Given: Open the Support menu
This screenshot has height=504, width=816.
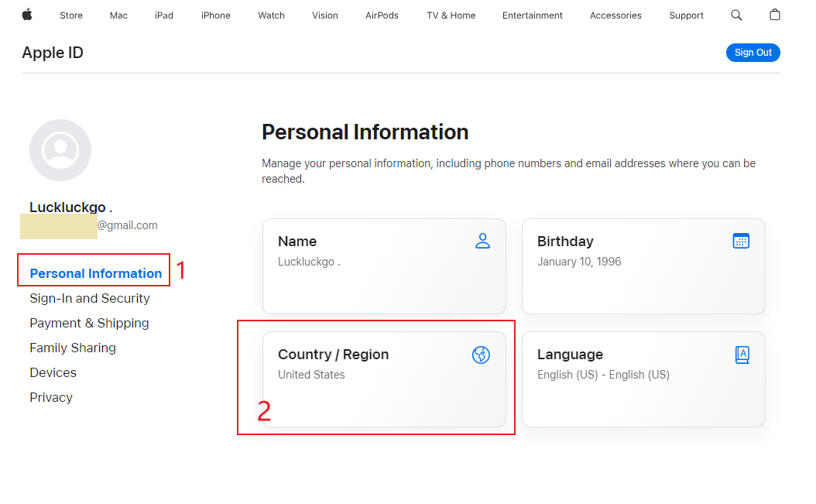Looking at the screenshot, I should [x=686, y=15].
